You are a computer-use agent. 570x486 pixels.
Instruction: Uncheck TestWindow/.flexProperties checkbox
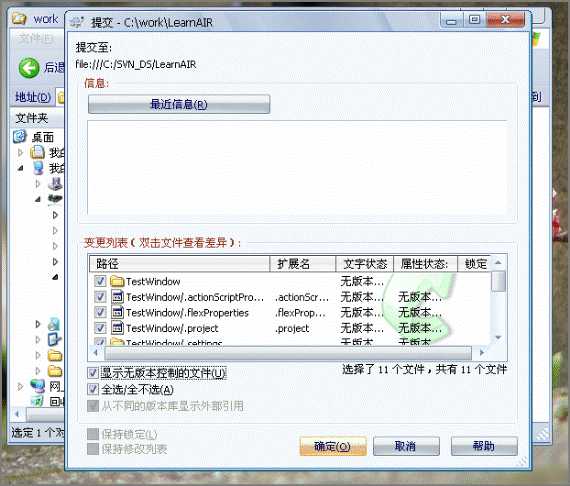point(100,312)
